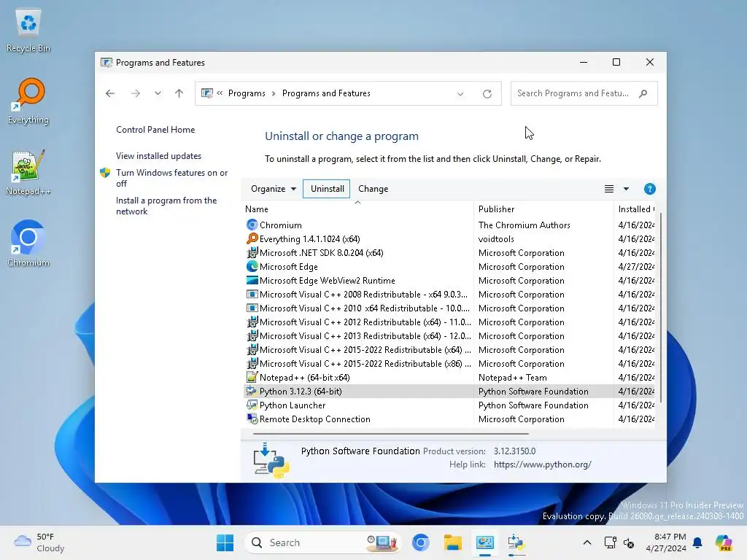Screen dimensions: 747x560
Task: Select Python Launcher icon in list
Action: coord(252,405)
